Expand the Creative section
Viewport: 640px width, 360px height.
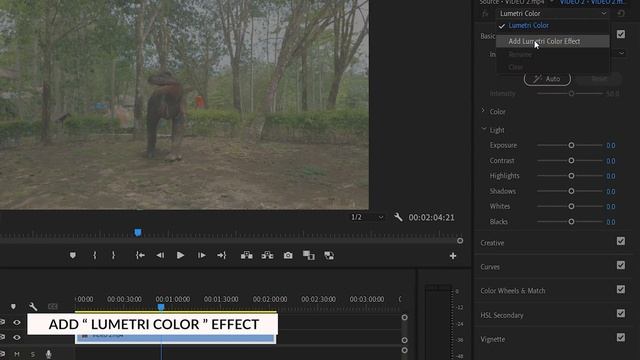(x=492, y=243)
